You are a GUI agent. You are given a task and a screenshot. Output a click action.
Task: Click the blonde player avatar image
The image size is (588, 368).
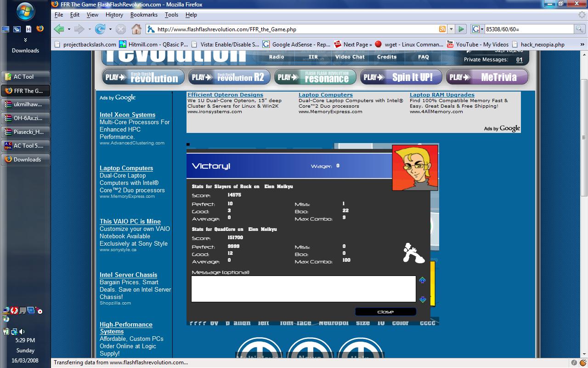tap(415, 167)
